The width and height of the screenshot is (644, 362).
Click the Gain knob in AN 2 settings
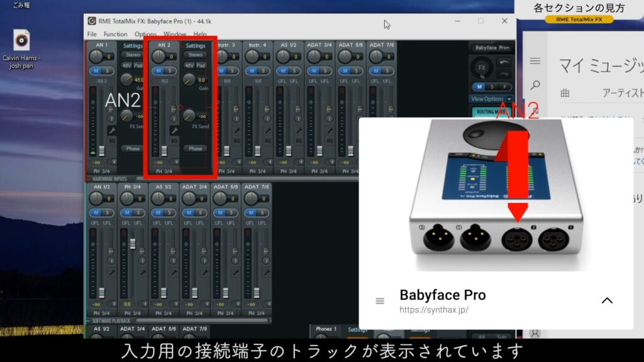click(x=189, y=80)
